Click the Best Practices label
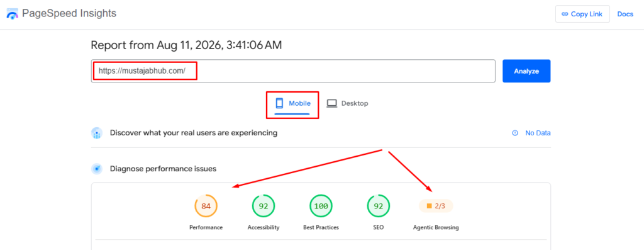Viewport: 644px width, 250px height. click(321, 227)
